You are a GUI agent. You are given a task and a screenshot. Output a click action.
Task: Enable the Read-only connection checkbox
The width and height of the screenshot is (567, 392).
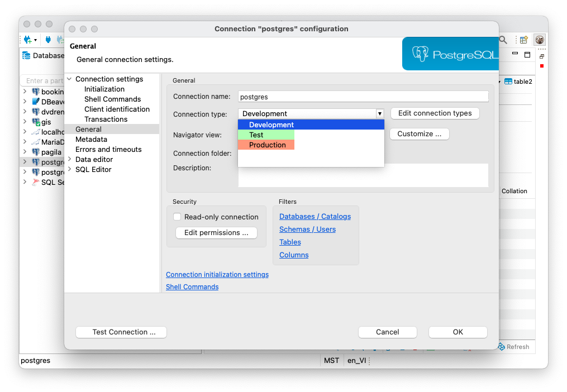[177, 217]
